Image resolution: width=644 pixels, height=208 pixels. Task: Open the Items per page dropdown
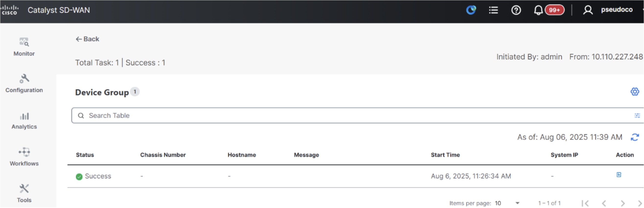[507, 203]
